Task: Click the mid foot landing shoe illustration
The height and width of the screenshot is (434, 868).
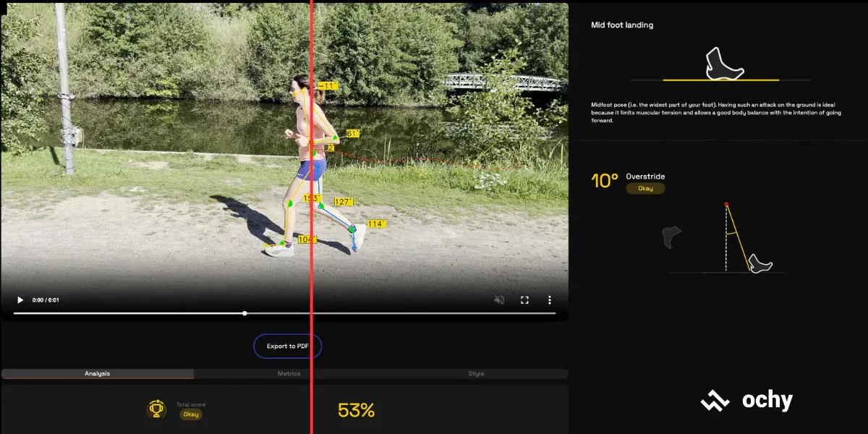Action: pyautogui.click(x=723, y=64)
